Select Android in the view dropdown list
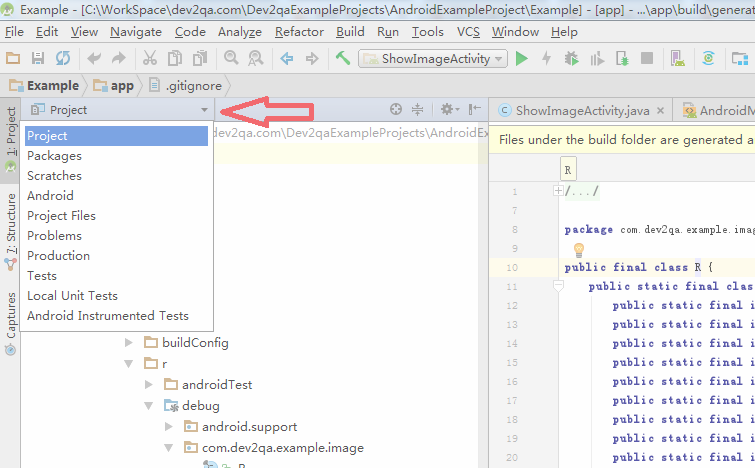The width and height of the screenshot is (755, 468). (50, 196)
